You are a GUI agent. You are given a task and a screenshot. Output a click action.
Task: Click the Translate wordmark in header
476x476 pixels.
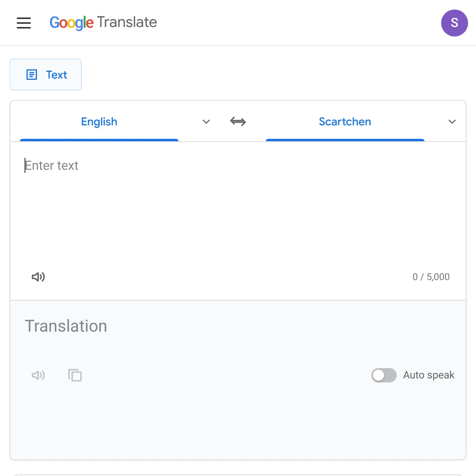pos(127,22)
